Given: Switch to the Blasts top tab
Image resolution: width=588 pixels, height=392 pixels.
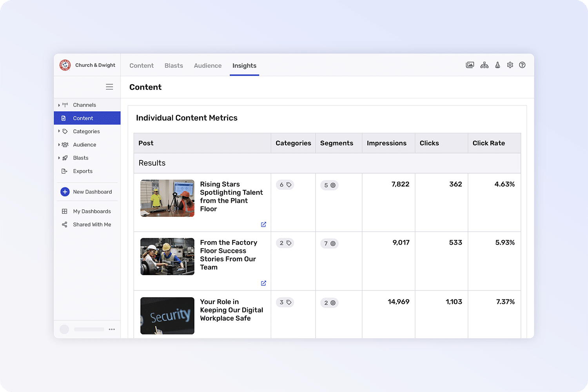Looking at the screenshot, I should point(174,65).
